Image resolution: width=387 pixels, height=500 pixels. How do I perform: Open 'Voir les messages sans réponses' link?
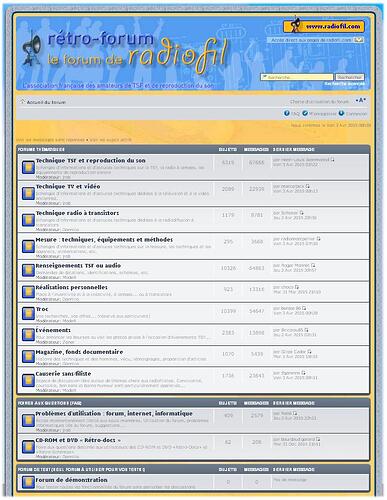tap(50, 140)
